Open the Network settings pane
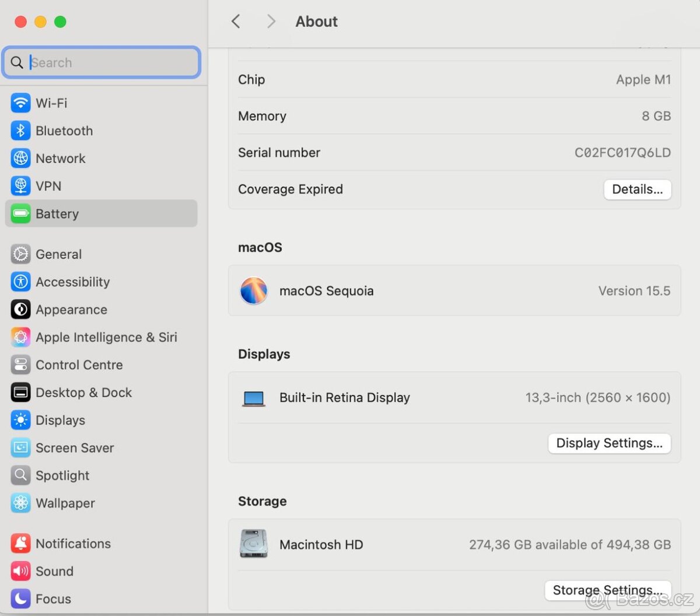The height and width of the screenshot is (616, 700). tap(60, 158)
